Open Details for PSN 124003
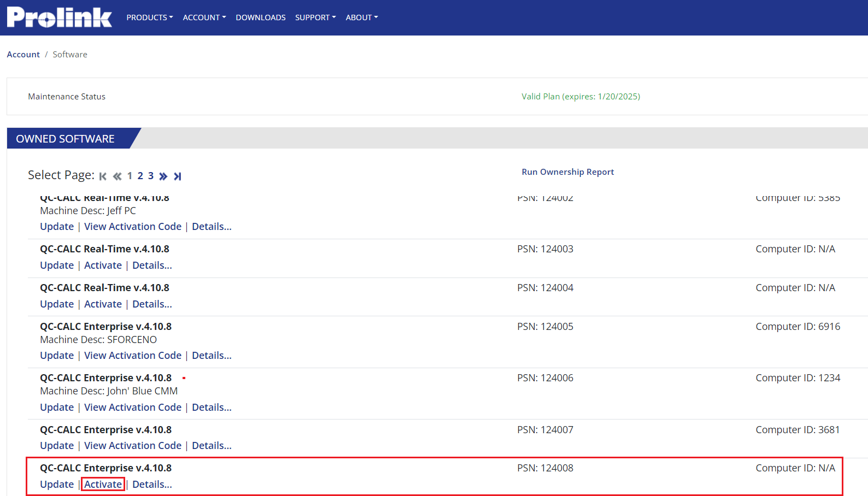 point(152,265)
